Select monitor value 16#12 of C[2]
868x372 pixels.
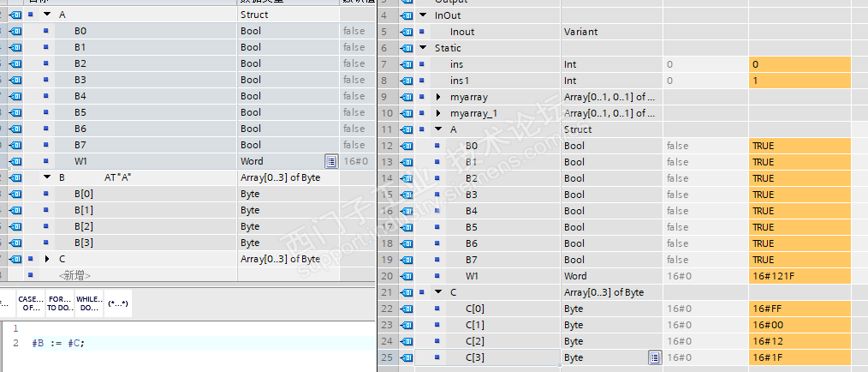(x=800, y=341)
